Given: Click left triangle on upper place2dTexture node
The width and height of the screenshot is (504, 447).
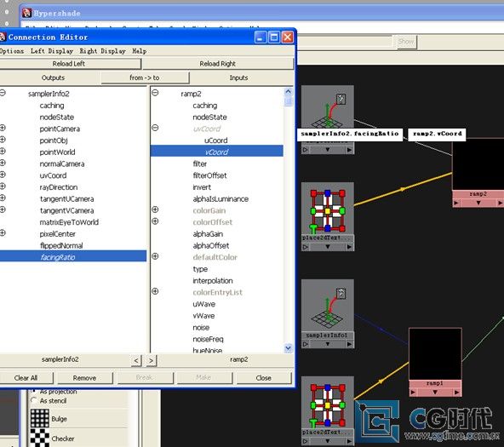Looking at the screenshot, I should coord(306,247).
